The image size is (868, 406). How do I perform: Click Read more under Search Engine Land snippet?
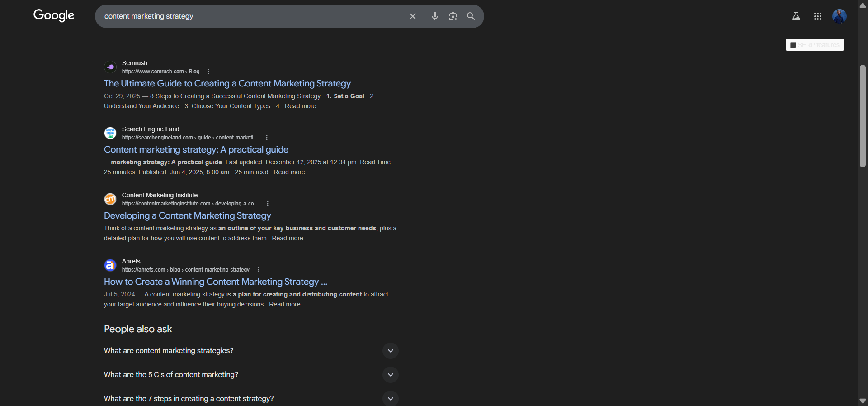(x=289, y=172)
